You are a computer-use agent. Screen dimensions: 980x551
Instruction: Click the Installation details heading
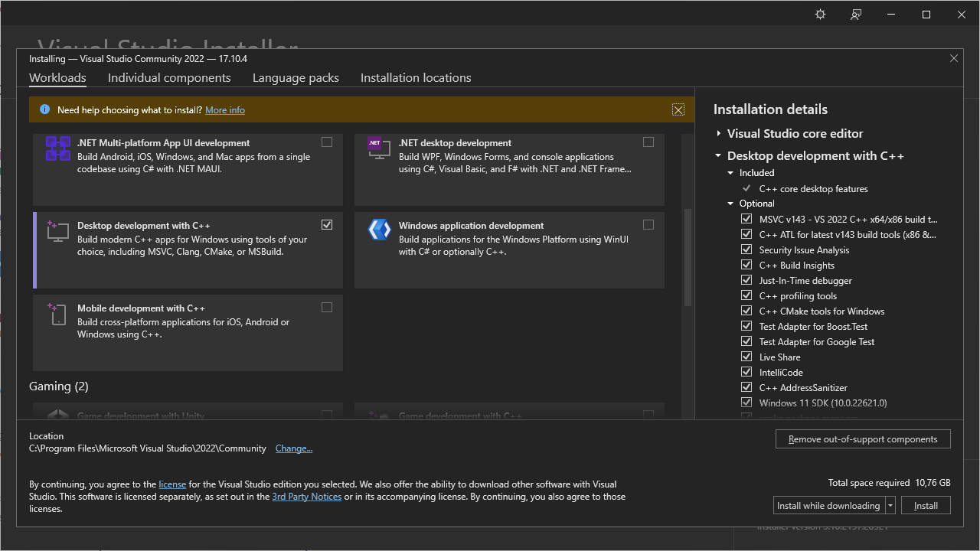point(770,109)
